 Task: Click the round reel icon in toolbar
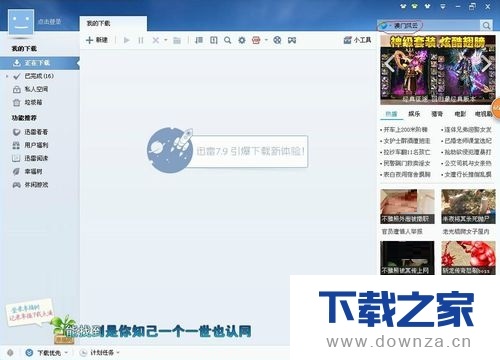pyautogui.click(x=277, y=40)
